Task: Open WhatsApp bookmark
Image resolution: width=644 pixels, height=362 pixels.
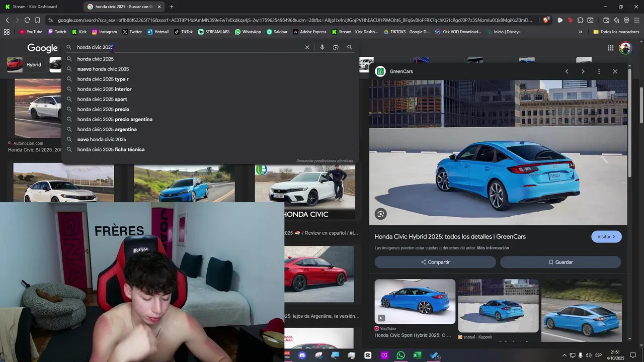Action: (x=248, y=32)
